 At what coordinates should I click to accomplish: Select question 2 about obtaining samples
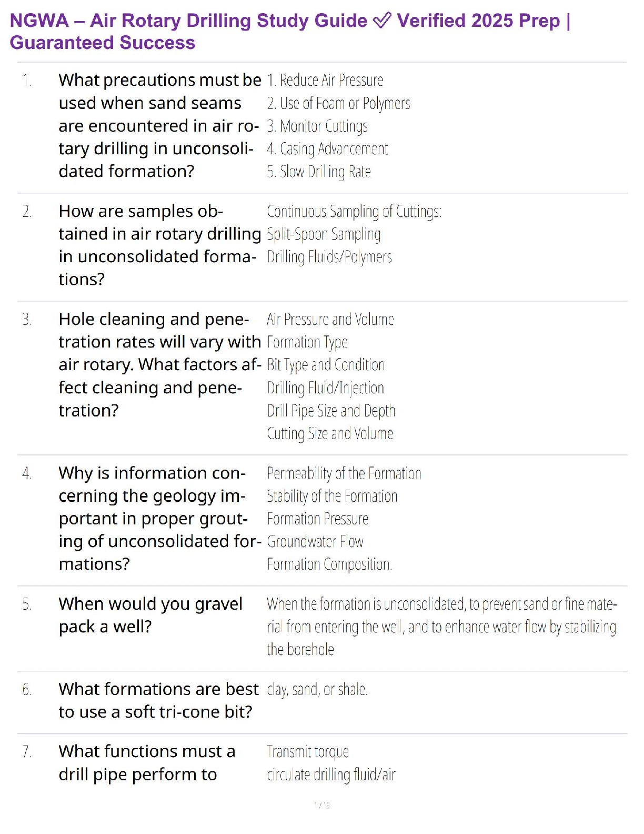[159, 245]
